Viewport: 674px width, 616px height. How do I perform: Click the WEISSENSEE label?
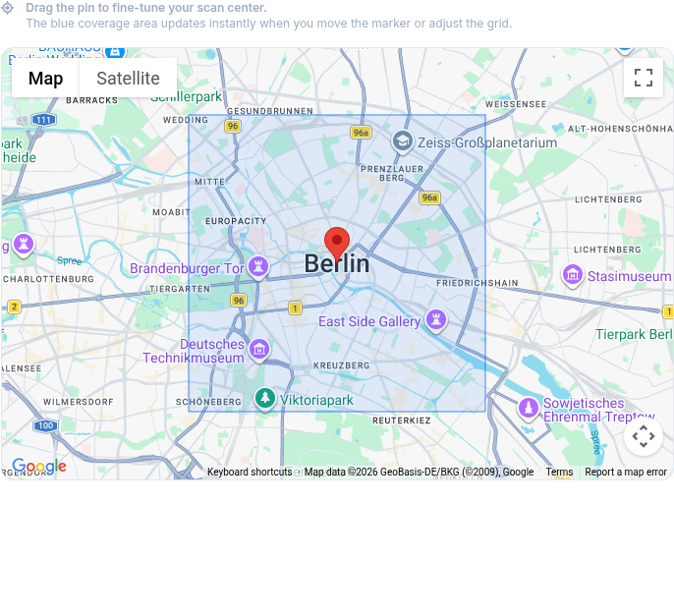(516, 104)
